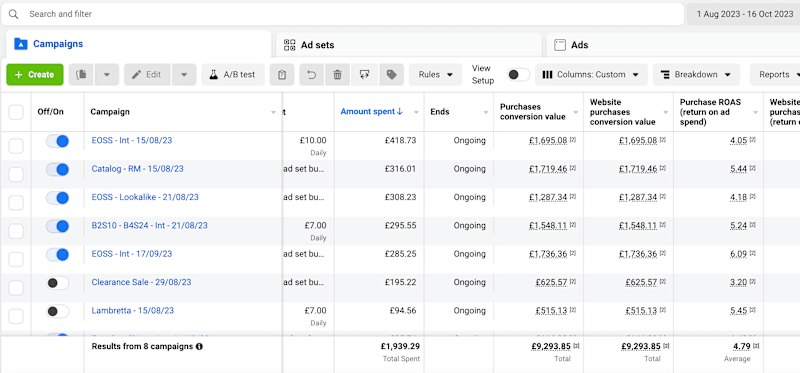Click the Edit button
The height and width of the screenshot is (373, 800).
coord(147,74)
